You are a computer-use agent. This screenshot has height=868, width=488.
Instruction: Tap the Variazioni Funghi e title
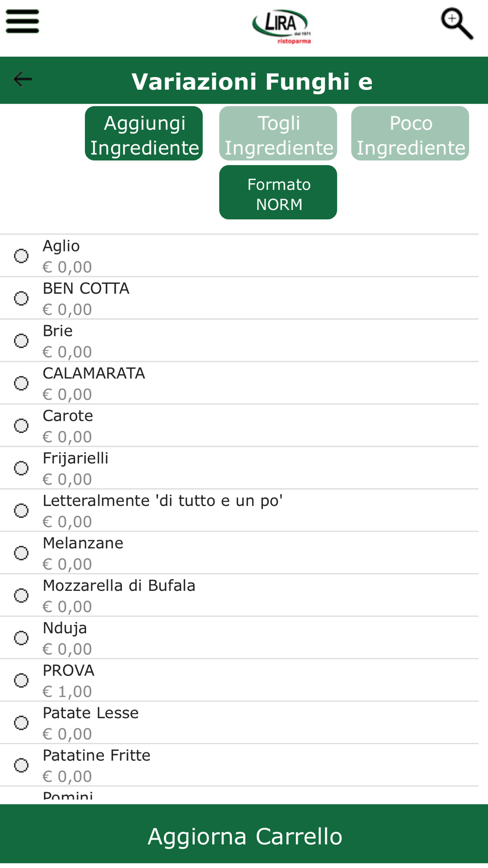[252, 82]
